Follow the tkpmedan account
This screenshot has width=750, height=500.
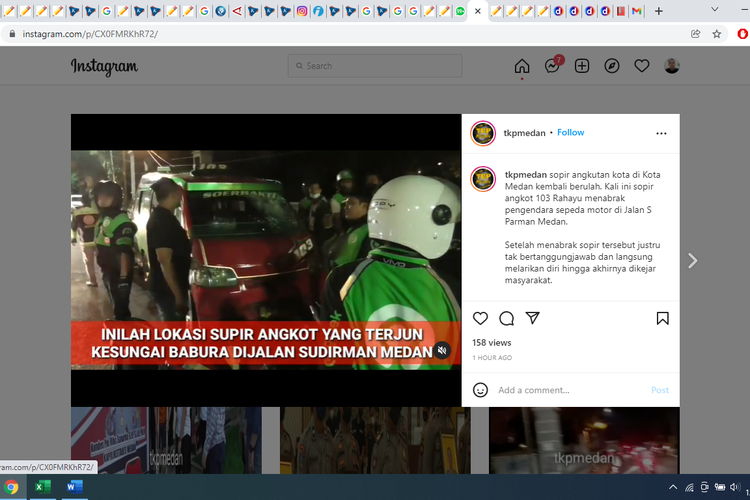coord(570,133)
